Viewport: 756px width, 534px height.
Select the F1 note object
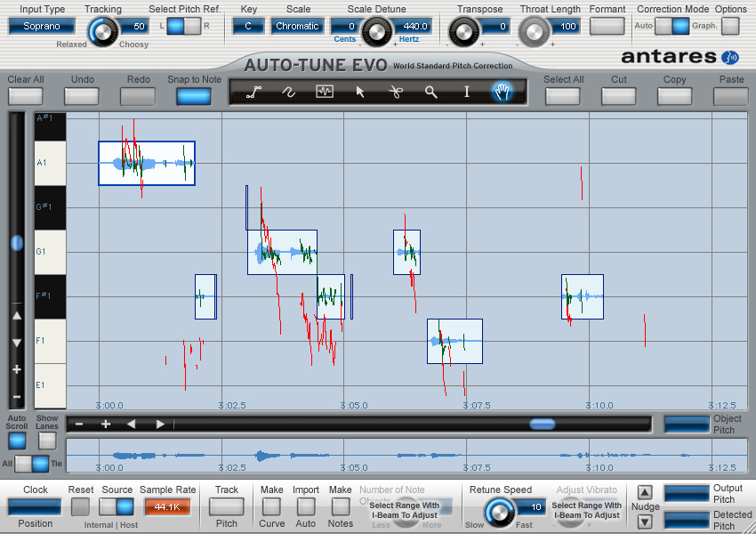[454, 341]
